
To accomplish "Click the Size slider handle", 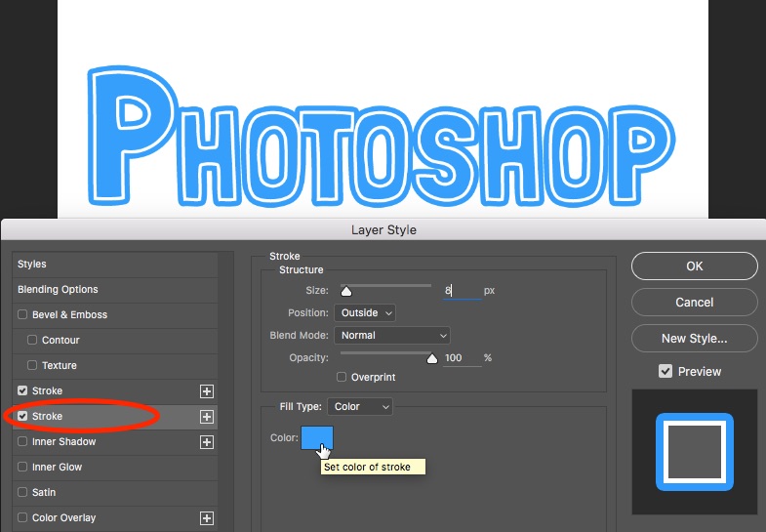I will pyautogui.click(x=346, y=292).
